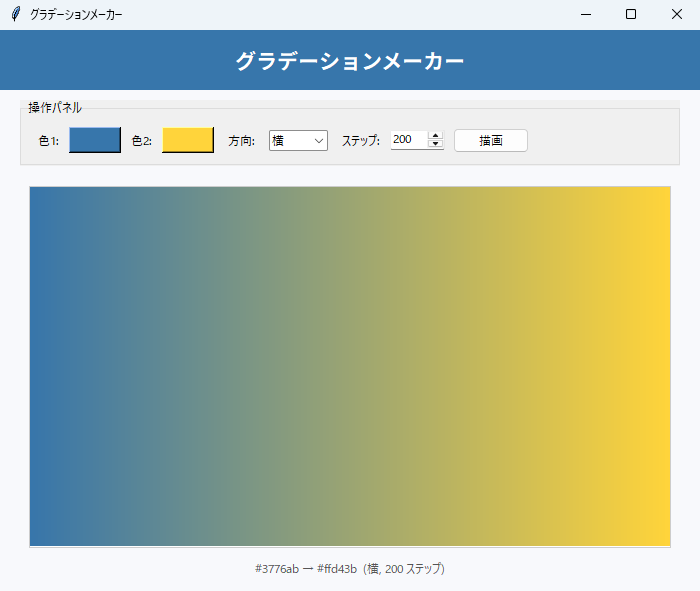Click the ステップ: label
This screenshot has height=591, width=700.
tap(361, 141)
